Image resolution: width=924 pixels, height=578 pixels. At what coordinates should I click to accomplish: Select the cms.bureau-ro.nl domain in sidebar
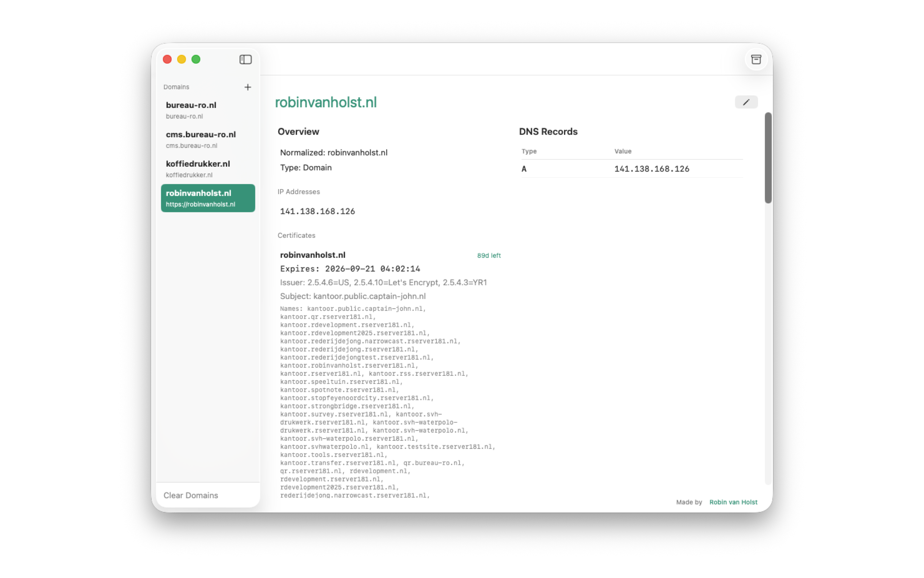208,140
